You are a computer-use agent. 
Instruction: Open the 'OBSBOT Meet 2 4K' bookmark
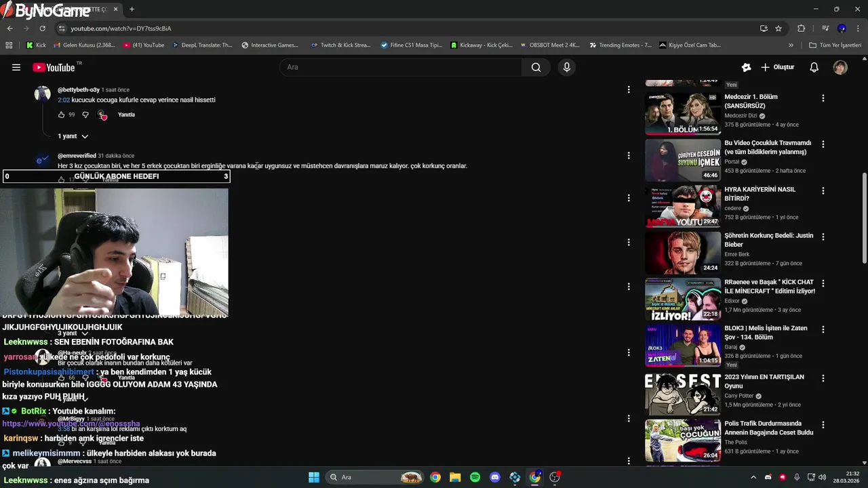pos(549,45)
